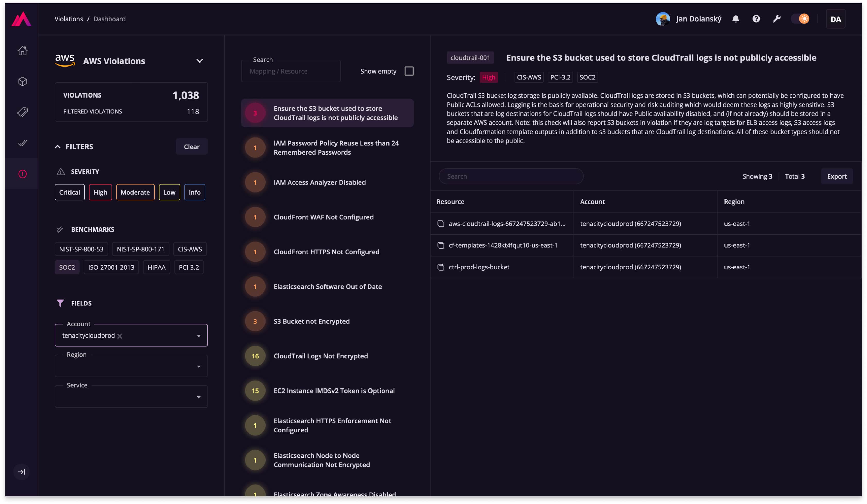Expand the AWS Violations provider dropdown
The width and height of the screenshot is (867, 504).
200,61
